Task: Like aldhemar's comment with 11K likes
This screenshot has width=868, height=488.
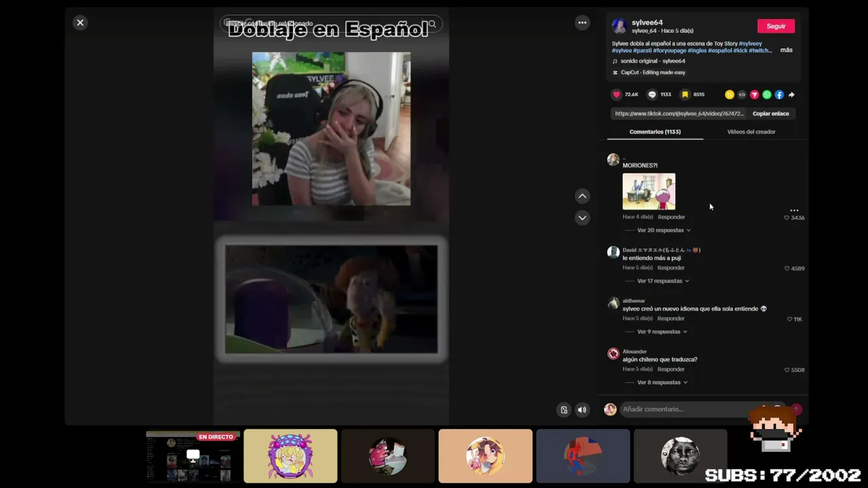Action: point(789,319)
